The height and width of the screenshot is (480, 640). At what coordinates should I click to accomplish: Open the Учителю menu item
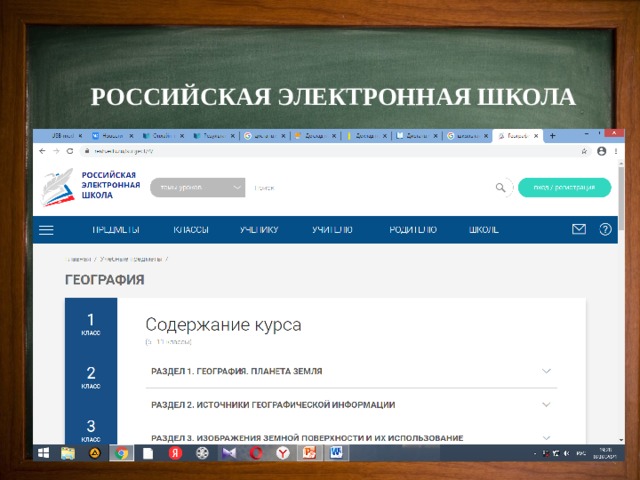coord(332,230)
